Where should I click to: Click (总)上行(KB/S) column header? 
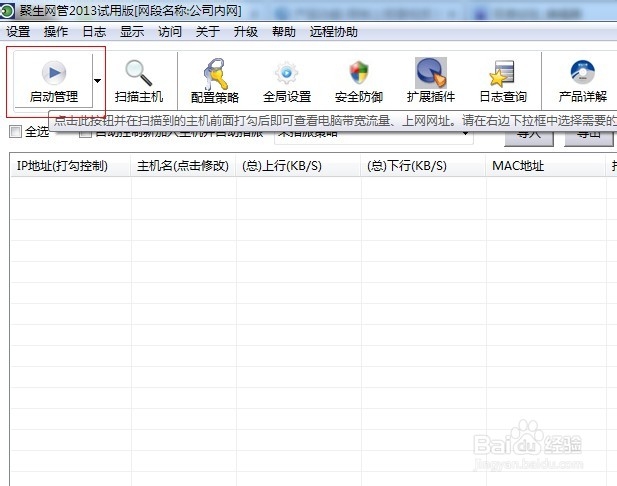click(x=298, y=166)
